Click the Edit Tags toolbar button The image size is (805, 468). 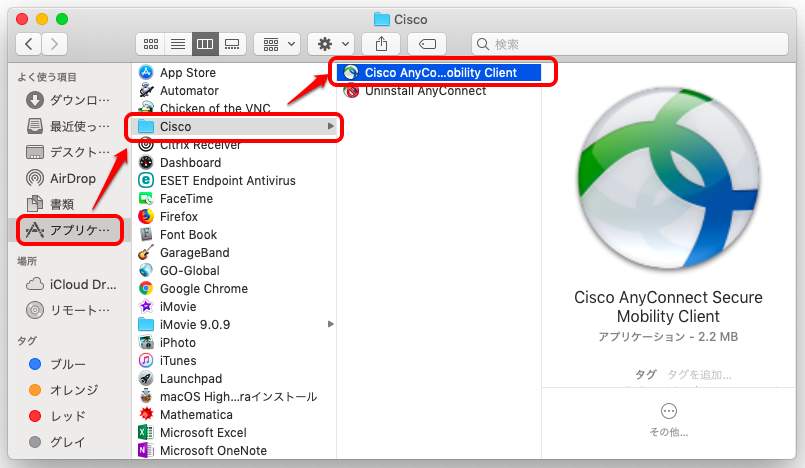click(x=427, y=44)
